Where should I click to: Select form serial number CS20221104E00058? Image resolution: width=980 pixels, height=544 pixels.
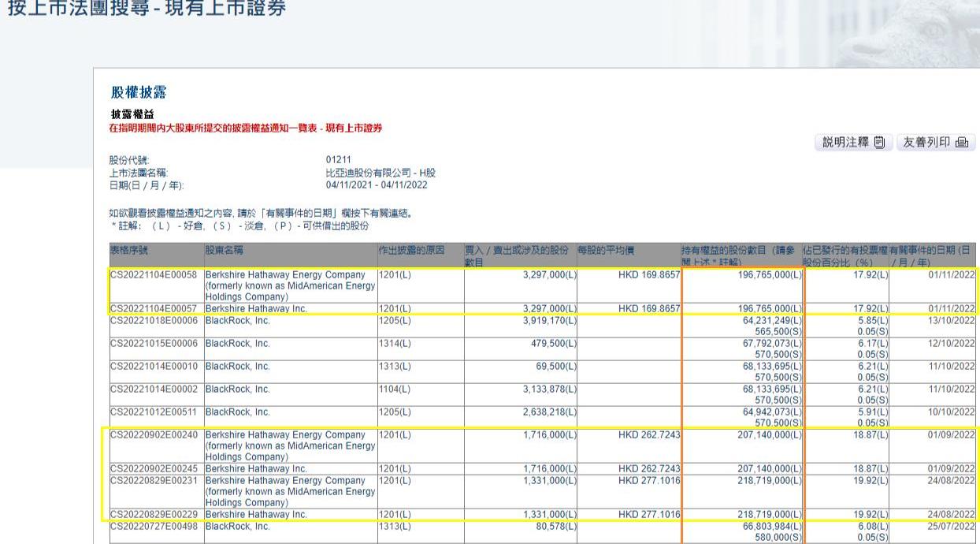(154, 274)
